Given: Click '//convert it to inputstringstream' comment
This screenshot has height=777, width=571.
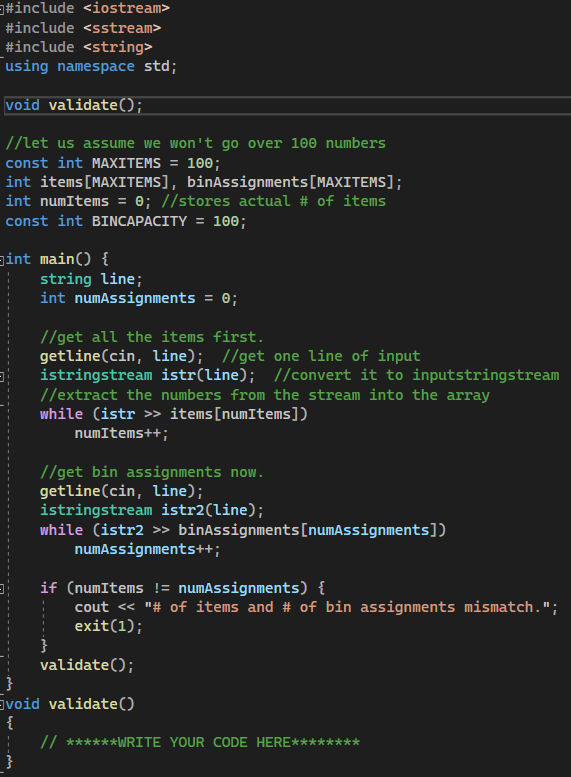Looking at the screenshot, I should pyautogui.click(x=417, y=375).
